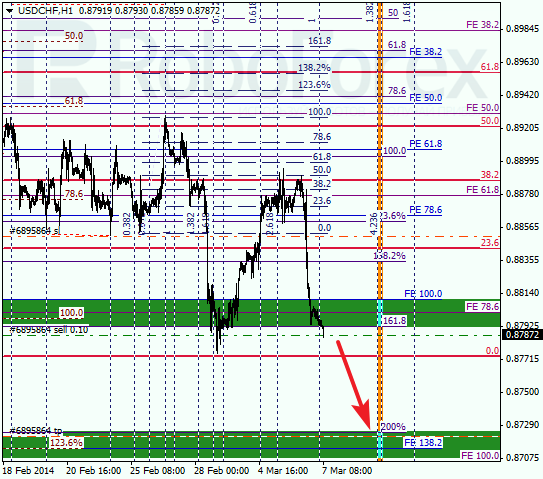Click the FE 138.2 label in lower zone
543x479 pixels.
423,443
